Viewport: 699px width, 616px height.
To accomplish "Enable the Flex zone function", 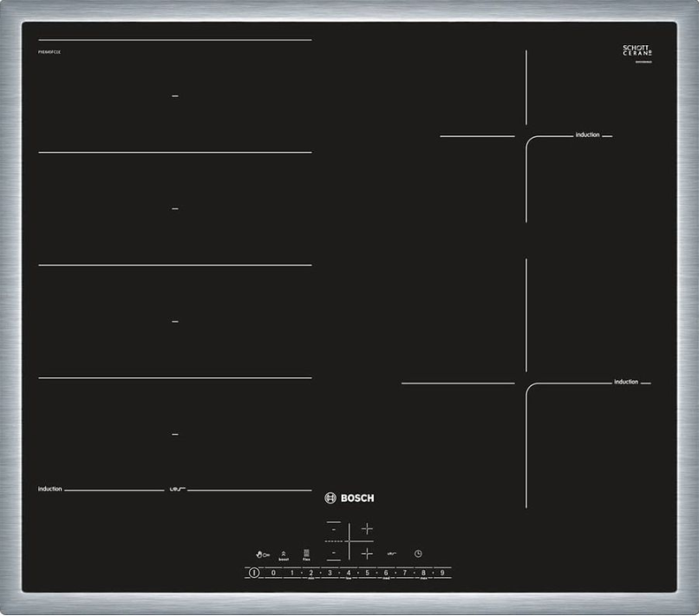I will click(306, 554).
